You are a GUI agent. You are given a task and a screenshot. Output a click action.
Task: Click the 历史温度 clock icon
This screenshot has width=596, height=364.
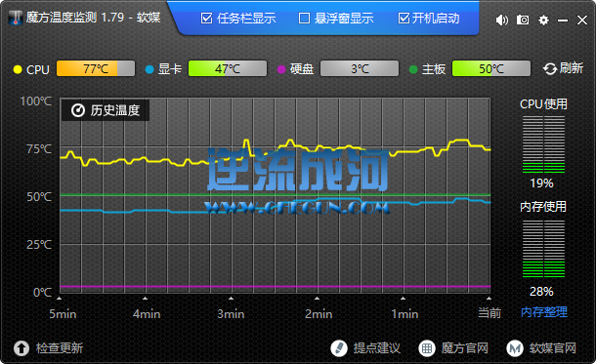point(78,110)
